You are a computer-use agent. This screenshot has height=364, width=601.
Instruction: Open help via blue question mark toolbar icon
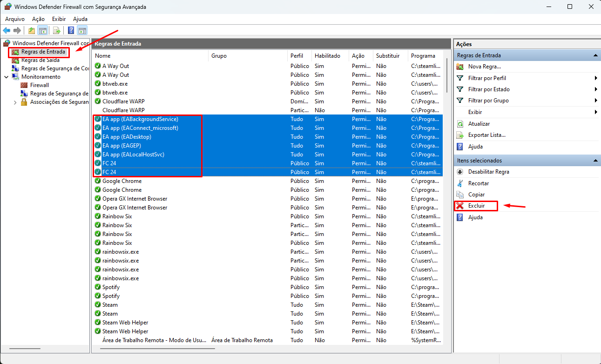click(x=71, y=31)
